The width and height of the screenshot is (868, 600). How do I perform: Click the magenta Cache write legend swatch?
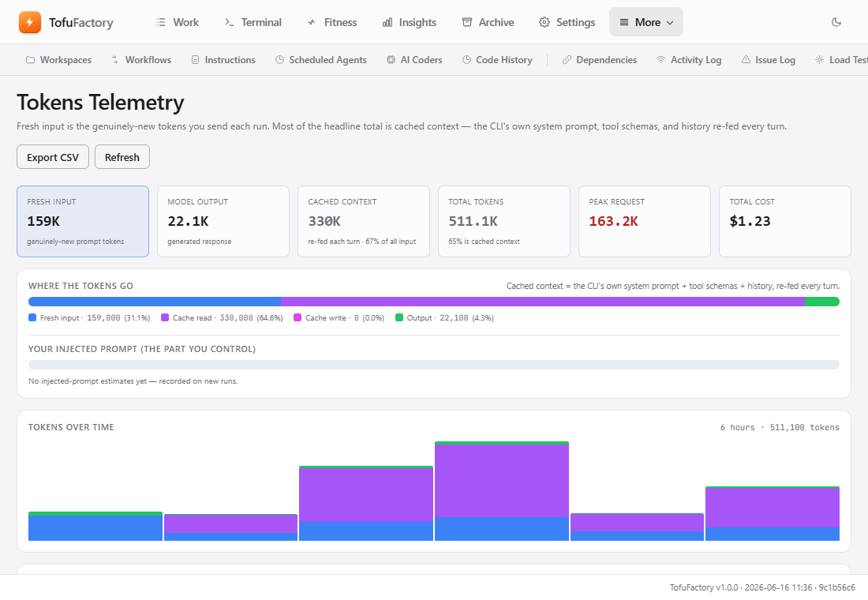click(297, 317)
